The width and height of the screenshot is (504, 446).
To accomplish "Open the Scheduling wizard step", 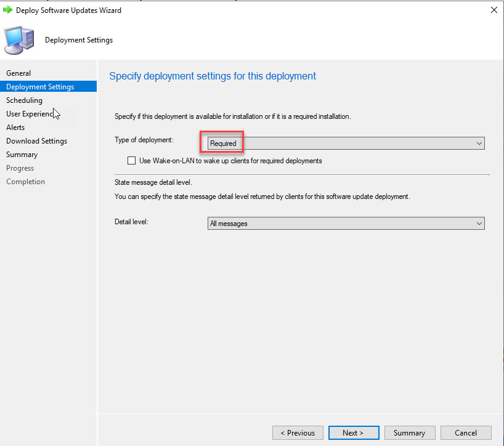I will (24, 100).
